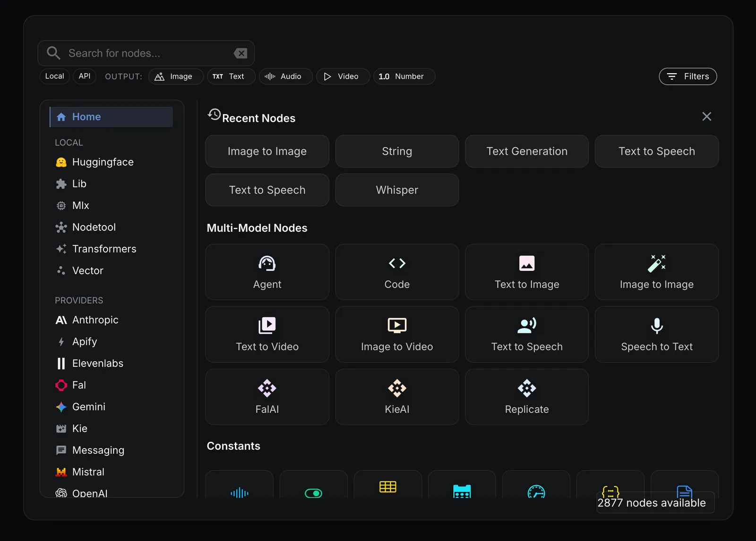Image resolution: width=756 pixels, height=541 pixels.
Task: Select the yellow table grid constant icon
Action: 388,487
